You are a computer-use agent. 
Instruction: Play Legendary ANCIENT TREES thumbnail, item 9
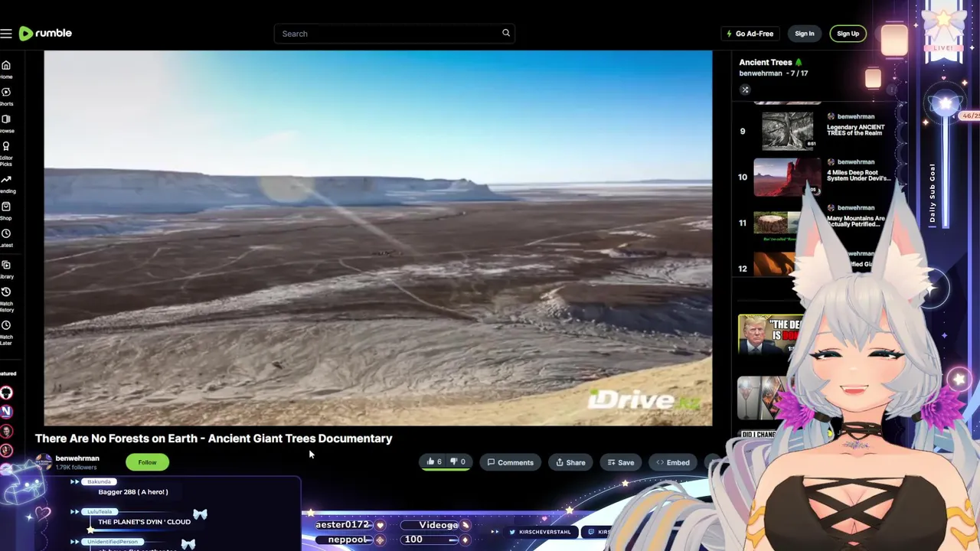coord(787,131)
